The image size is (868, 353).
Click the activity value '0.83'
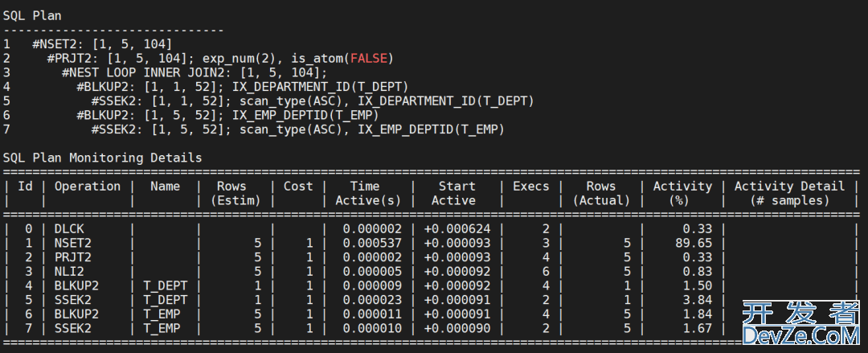pos(696,272)
